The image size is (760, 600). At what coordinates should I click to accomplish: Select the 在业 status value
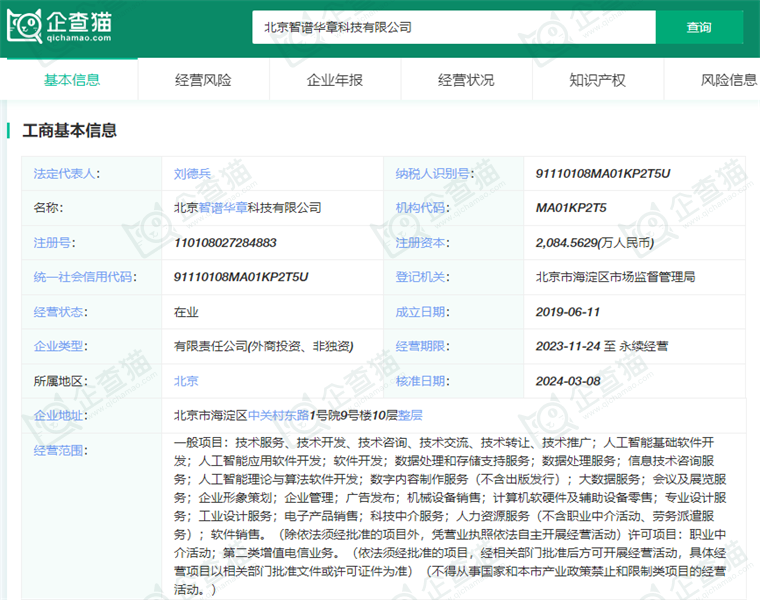point(186,312)
